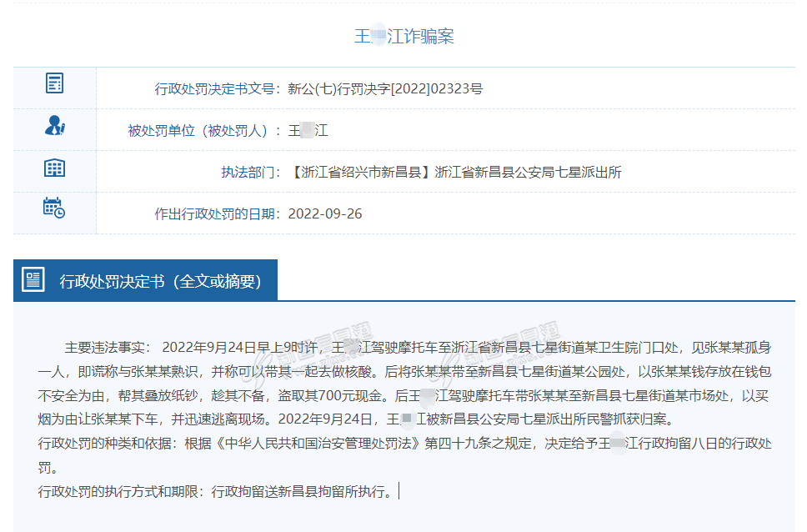Screen dimensions: 807x532
Task: Click the 主要违法事实 heading text
Action: click(x=107, y=347)
